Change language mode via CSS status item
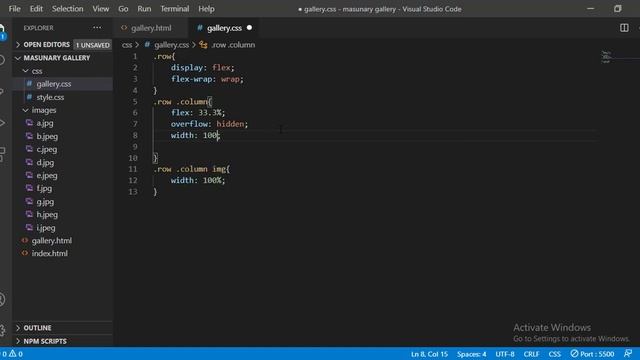Screen dimensions: 640x360 click(x=555, y=354)
